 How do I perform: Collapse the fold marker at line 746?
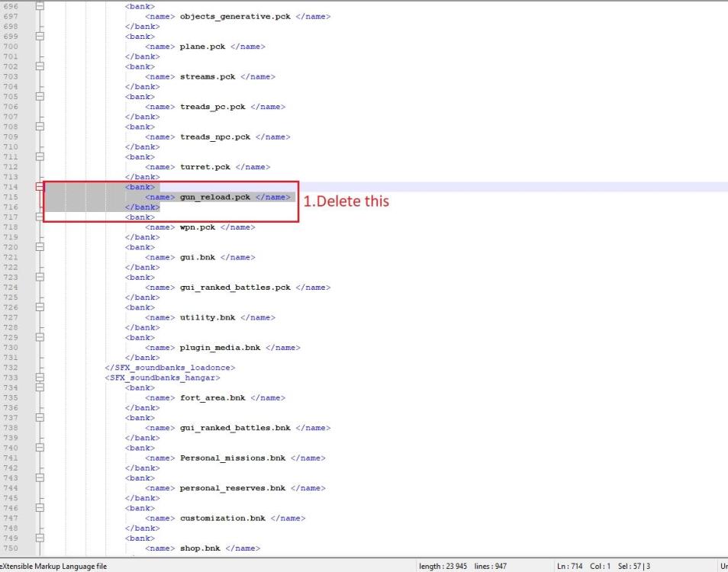click(40, 509)
